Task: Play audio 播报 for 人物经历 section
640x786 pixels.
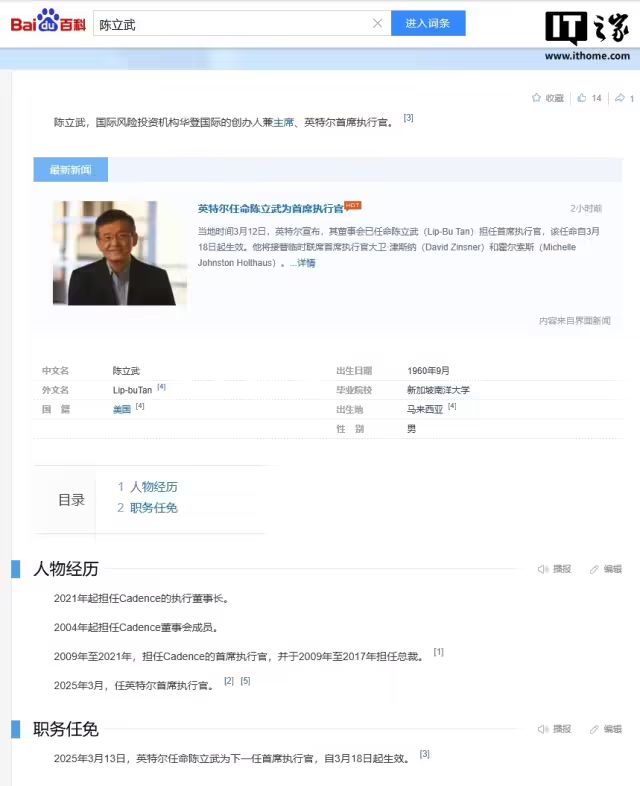Action: pyautogui.click(x=554, y=569)
